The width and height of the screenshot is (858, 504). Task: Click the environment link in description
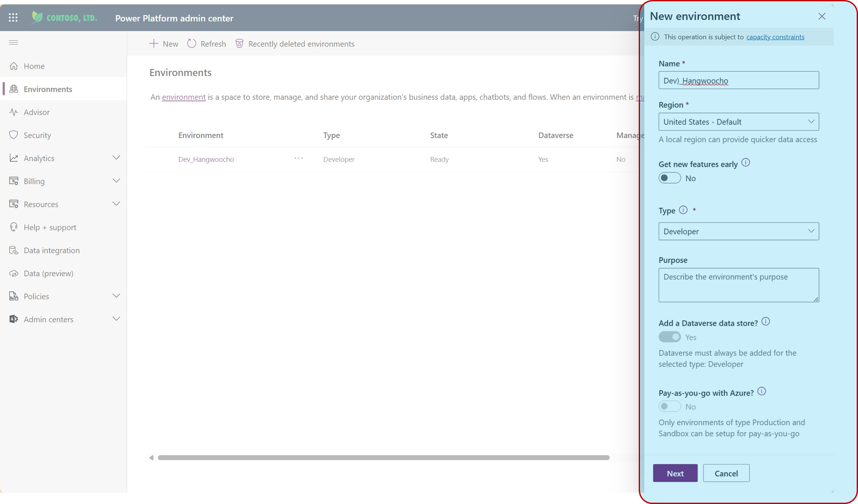coord(184,97)
